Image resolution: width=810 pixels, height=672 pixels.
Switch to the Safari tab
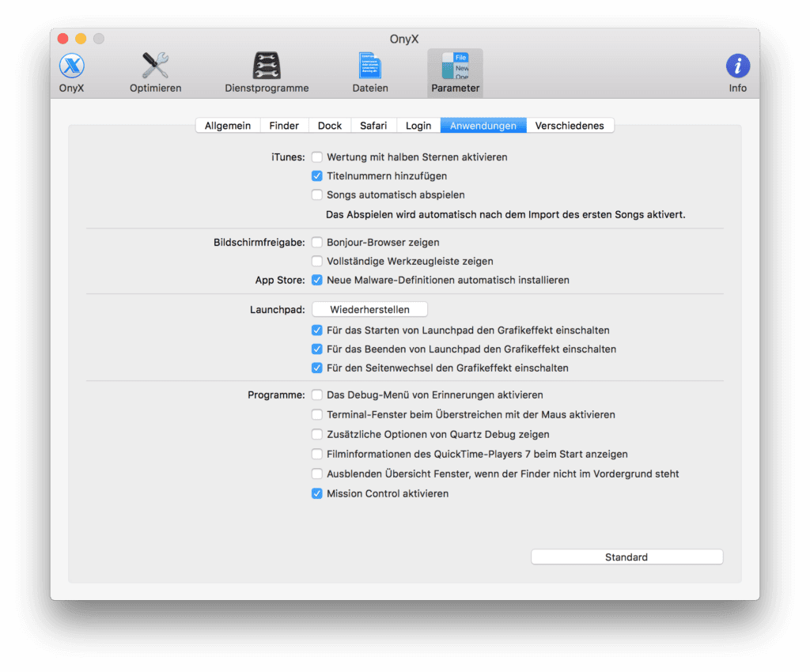coord(373,126)
